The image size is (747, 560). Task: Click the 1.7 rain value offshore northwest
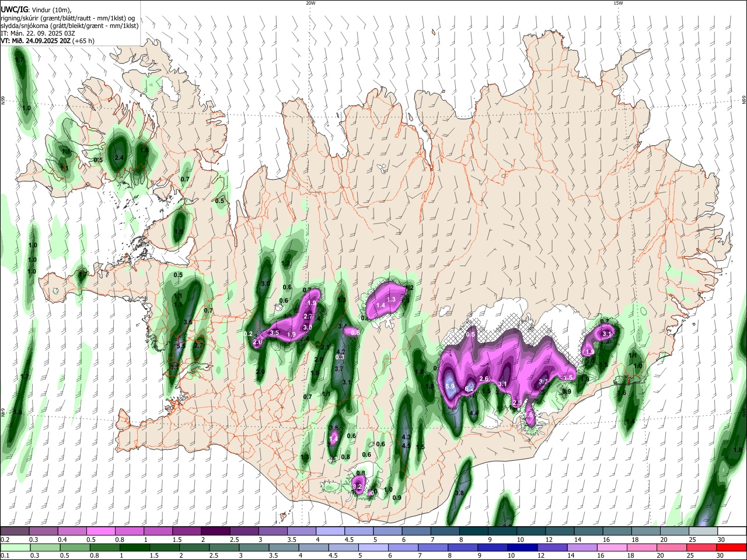(x=19, y=60)
